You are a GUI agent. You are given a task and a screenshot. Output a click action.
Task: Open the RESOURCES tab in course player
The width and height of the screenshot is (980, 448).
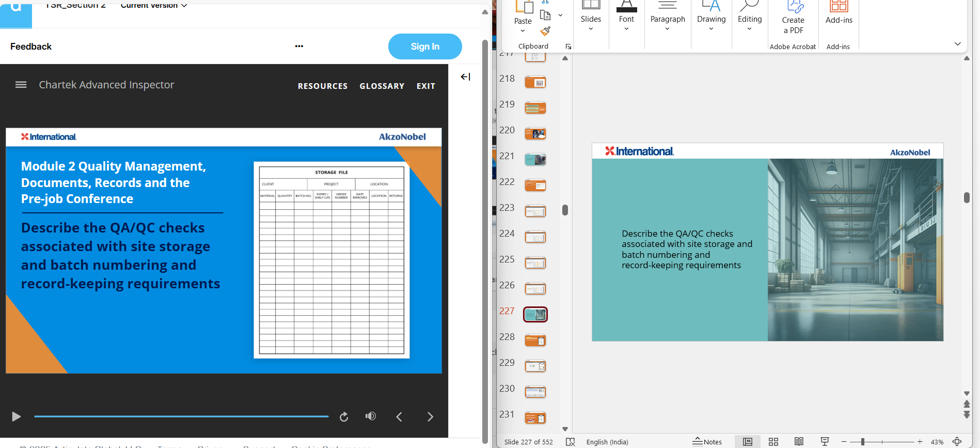pos(323,86)
